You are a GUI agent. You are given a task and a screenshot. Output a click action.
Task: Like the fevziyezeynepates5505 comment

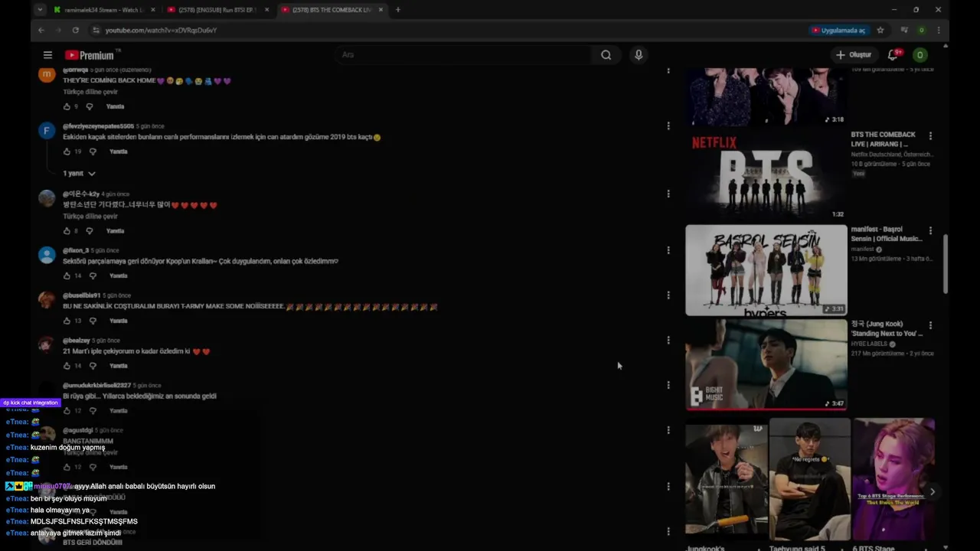click(x=67, y=152)
